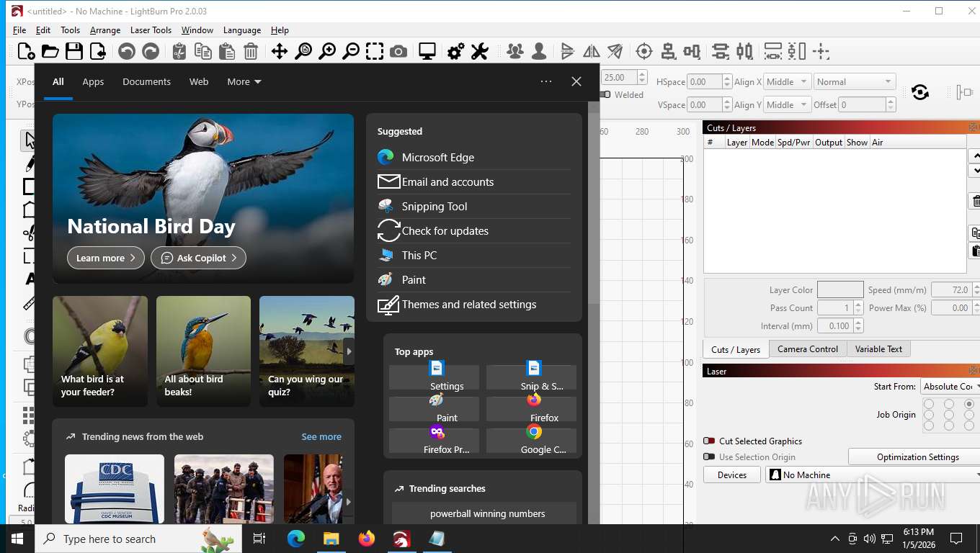Screen dimensions: 980x553
Task: Zoom in with the plus magnifier
Action: [327, 51]
